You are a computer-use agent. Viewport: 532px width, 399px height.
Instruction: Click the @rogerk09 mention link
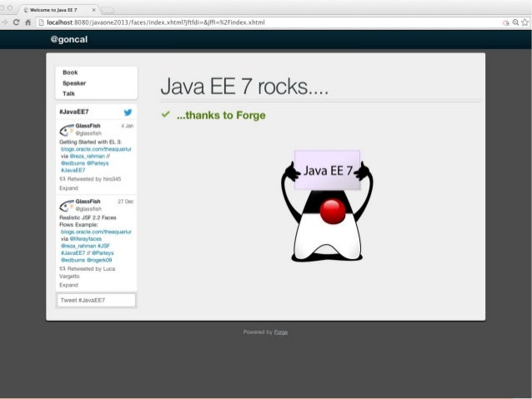(x=99, y=260)
